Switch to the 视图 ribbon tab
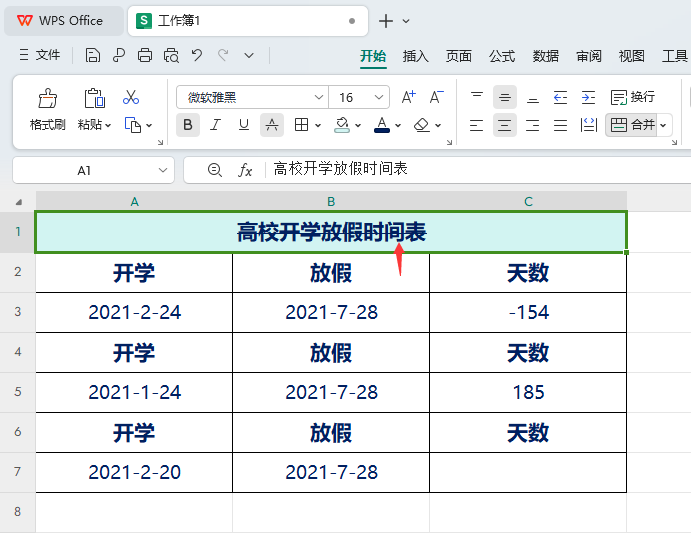 [x=632, y=56]
